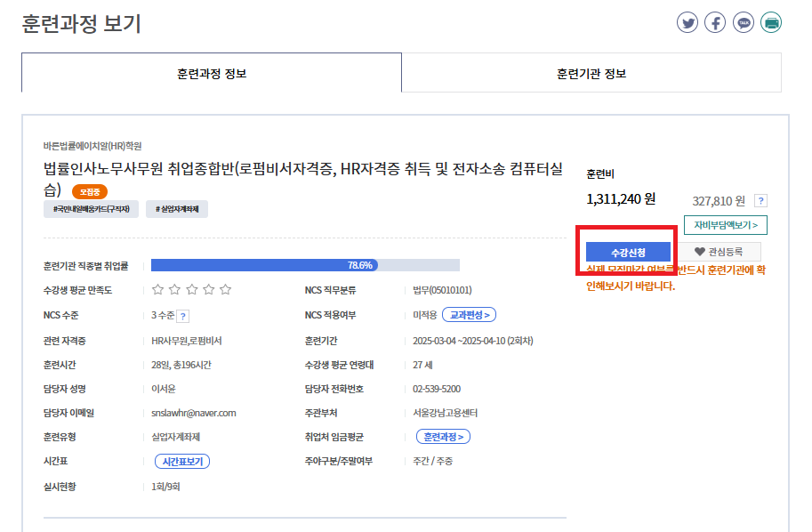Image resolution: width=812 pixels, height=532 pixels.
Task: Share this page on Facebook
Action: (x=715, y=23)
